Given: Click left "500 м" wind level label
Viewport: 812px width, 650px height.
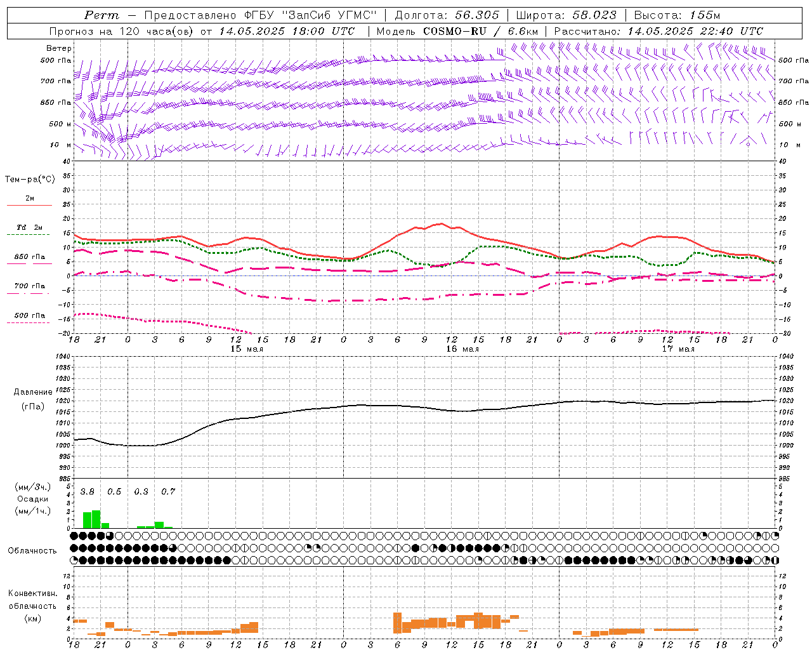Looking at the screenshot, I should [x=60, y=124].
